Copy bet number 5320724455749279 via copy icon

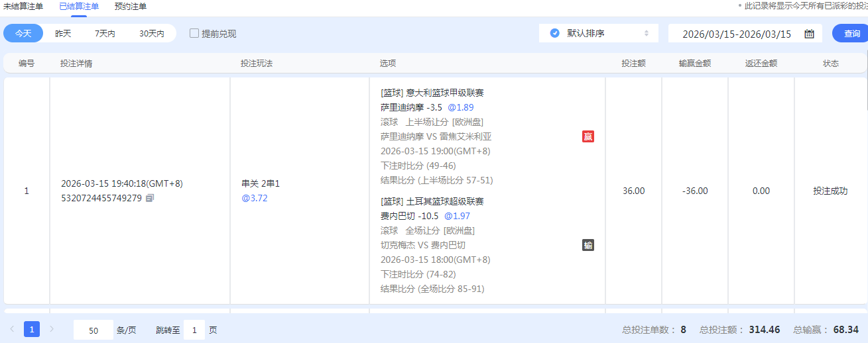pos(150,198)
